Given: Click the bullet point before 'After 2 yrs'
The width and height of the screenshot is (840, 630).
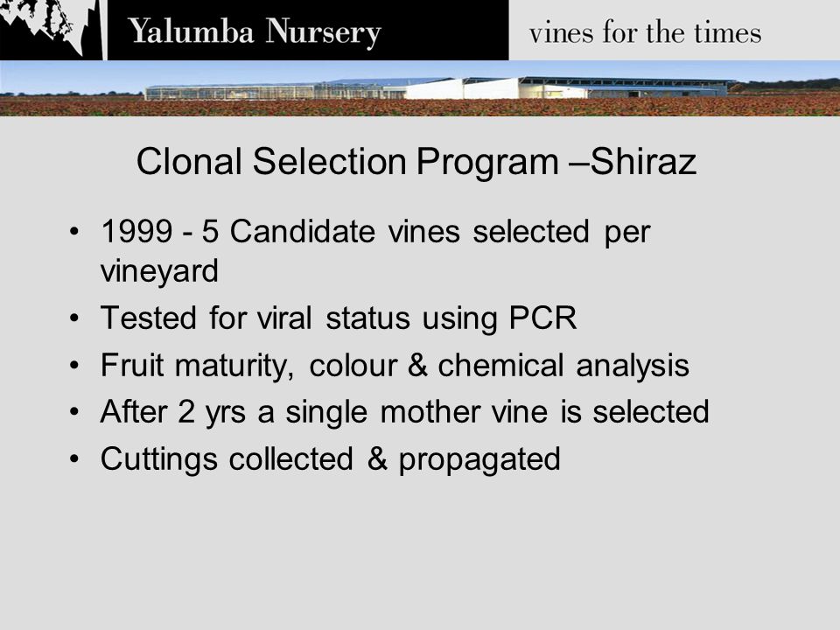Looking at the screenshot, I should [x=73, y=412].
